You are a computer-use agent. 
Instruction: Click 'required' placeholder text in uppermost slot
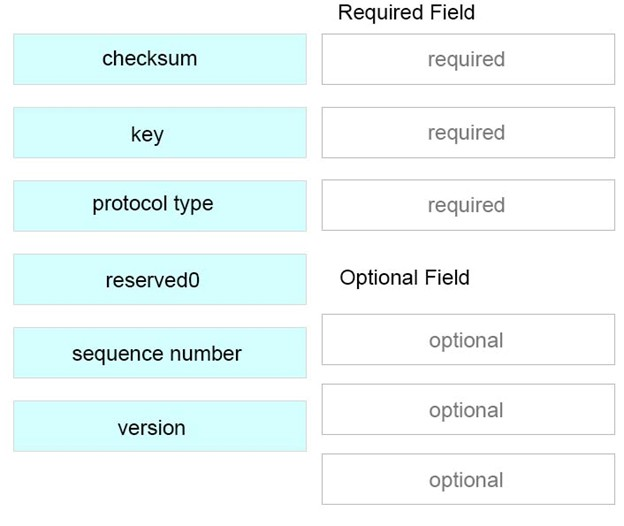(x=466, y=60)
